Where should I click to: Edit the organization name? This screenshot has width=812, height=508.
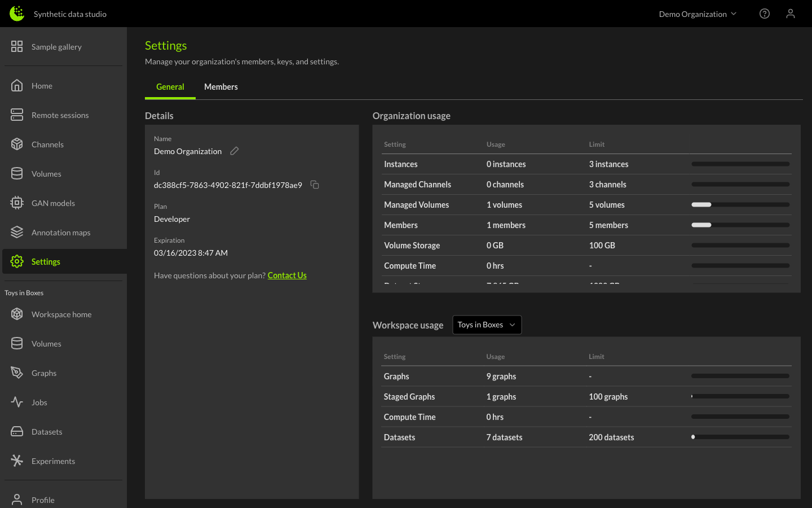(234, 151)
